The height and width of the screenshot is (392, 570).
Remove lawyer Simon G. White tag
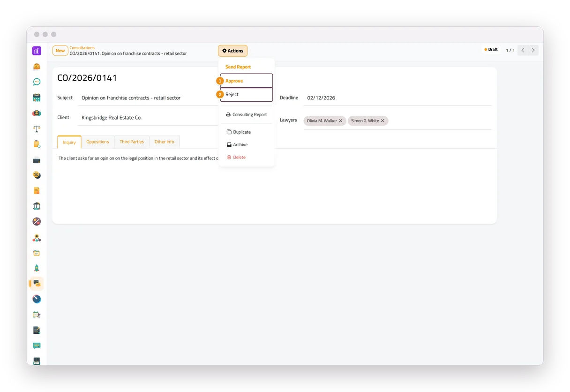point(382,121)
